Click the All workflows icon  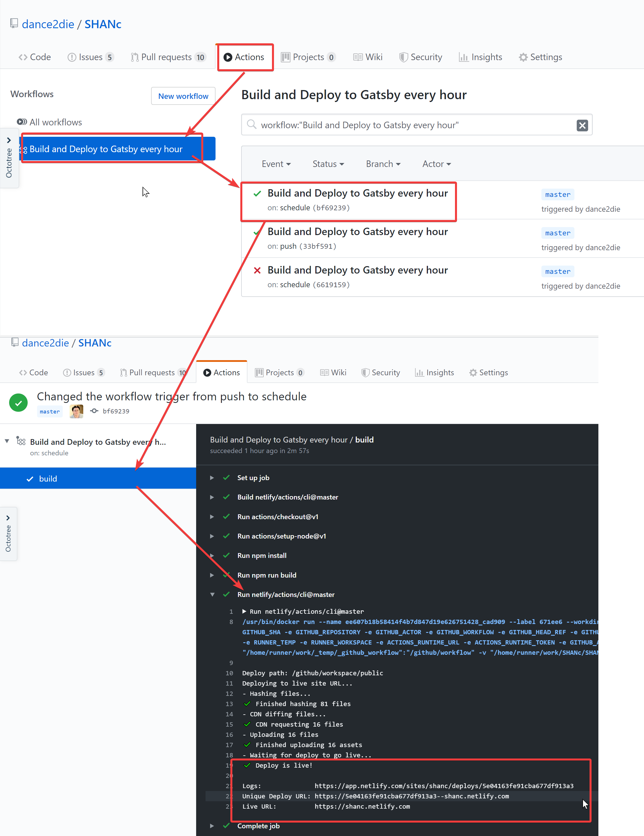point(22,122)
